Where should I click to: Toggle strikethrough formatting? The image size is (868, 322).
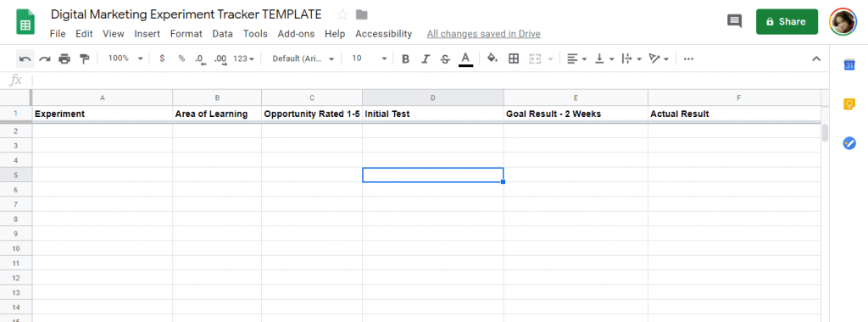coord(445,58)
